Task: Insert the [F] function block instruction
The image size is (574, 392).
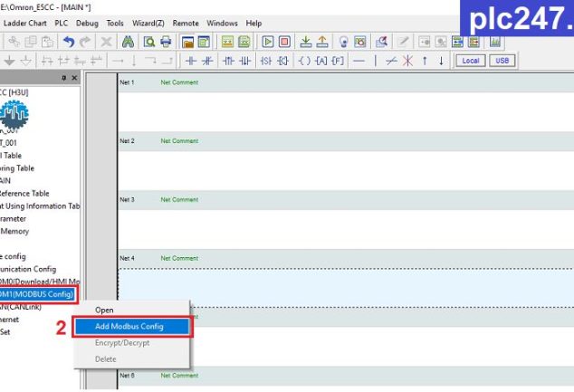Action: click(338, 61)
